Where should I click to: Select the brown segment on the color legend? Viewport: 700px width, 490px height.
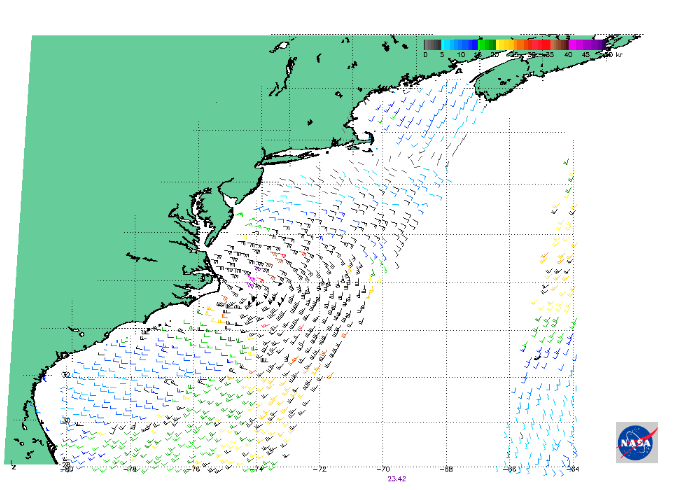[x=562, y=44]
